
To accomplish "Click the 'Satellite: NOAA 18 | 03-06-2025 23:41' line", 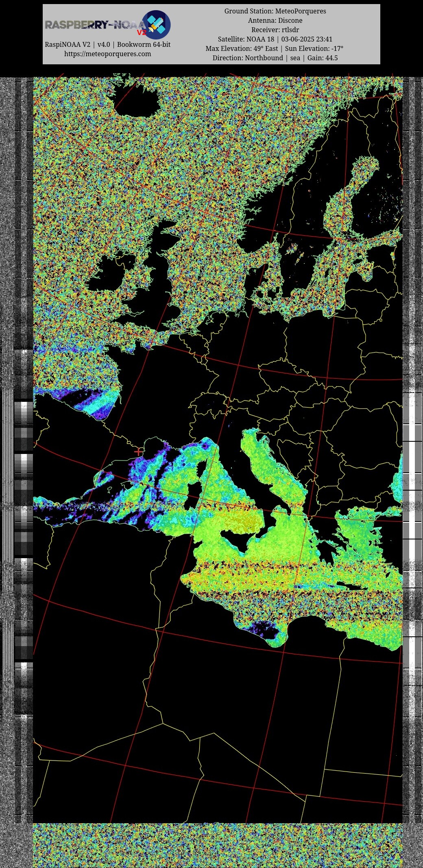I will coord(275,39).
